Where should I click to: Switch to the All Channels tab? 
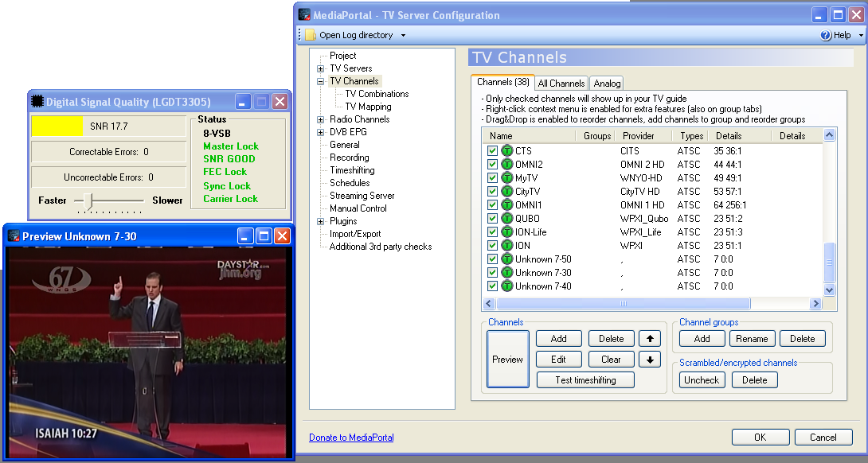click(561, 83)
